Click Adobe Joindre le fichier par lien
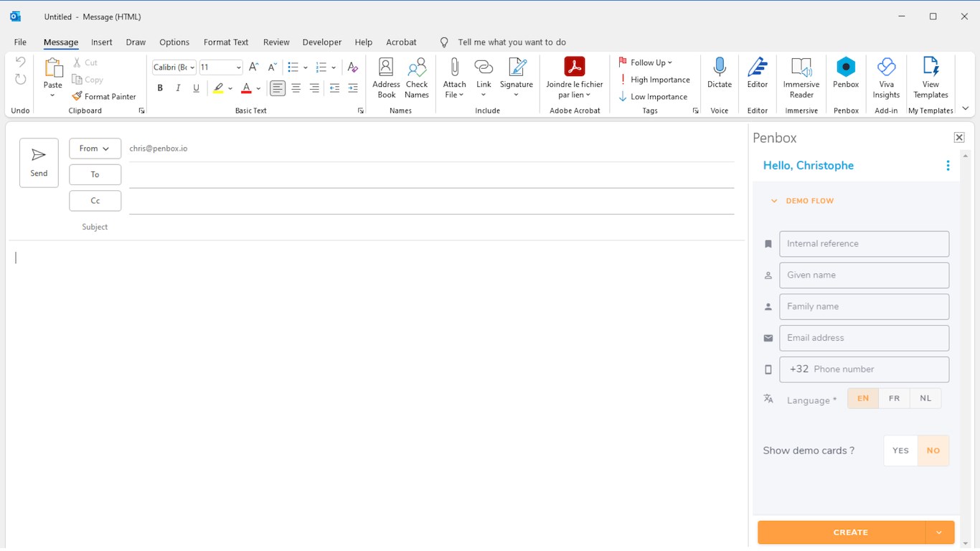 pyautogui.click(x=575, y=78)
